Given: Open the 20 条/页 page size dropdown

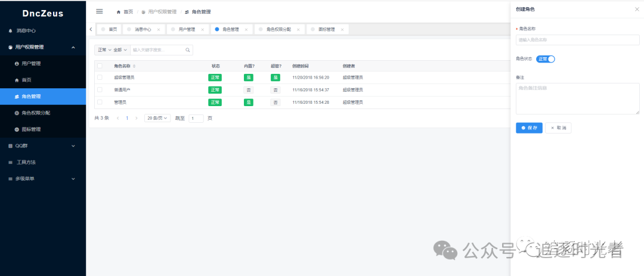Looking at the screenshot, I should (x=157, y=118).
